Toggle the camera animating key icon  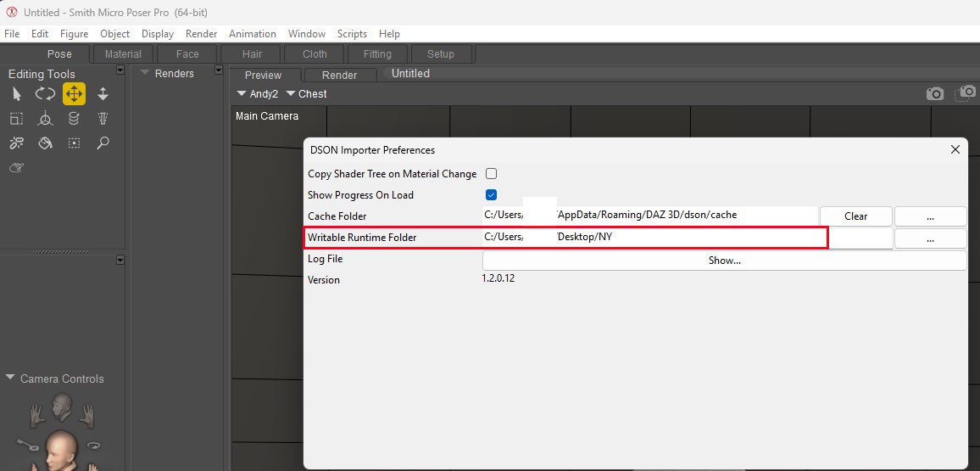[x=26, y=444]
